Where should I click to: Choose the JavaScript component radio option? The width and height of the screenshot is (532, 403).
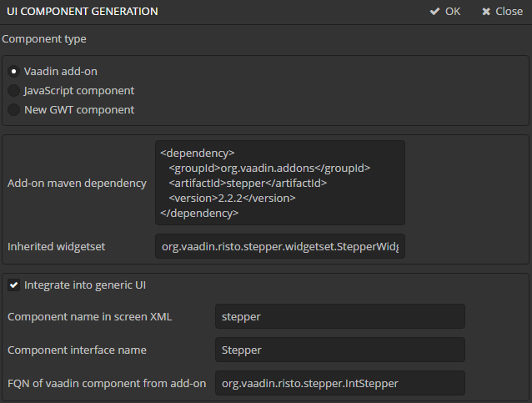(14, 90)
